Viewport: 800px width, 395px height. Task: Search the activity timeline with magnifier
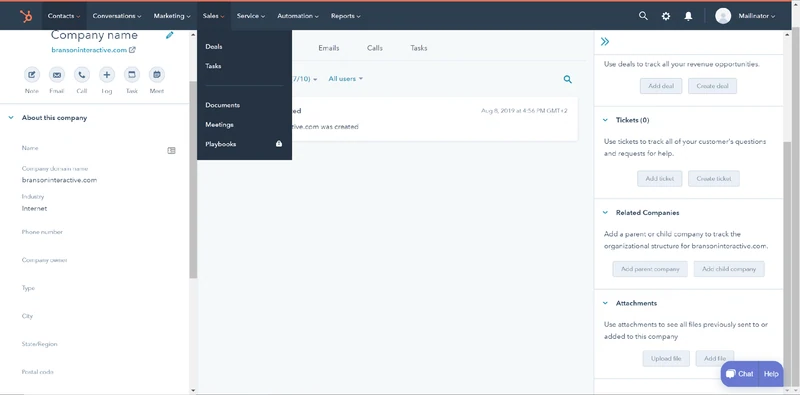567,80
